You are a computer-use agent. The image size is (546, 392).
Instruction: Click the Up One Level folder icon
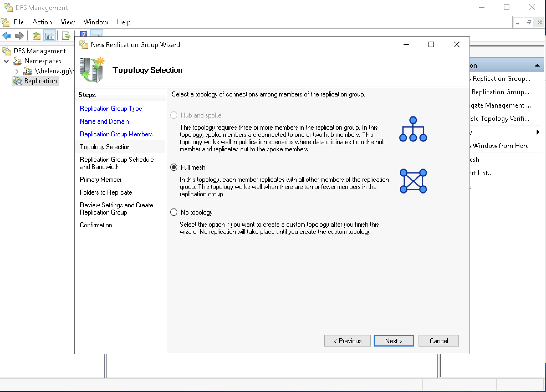(x=36, y=36)
